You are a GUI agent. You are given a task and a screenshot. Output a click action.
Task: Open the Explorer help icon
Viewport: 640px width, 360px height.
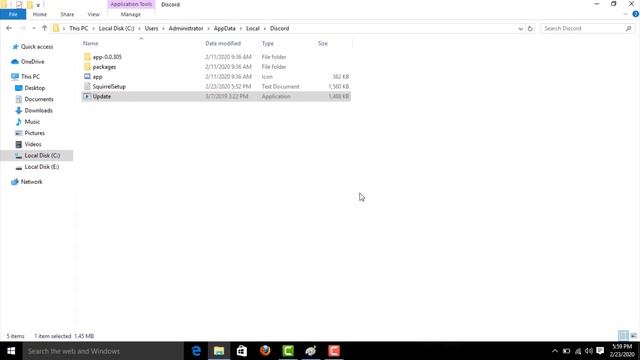tap(636, 14)
